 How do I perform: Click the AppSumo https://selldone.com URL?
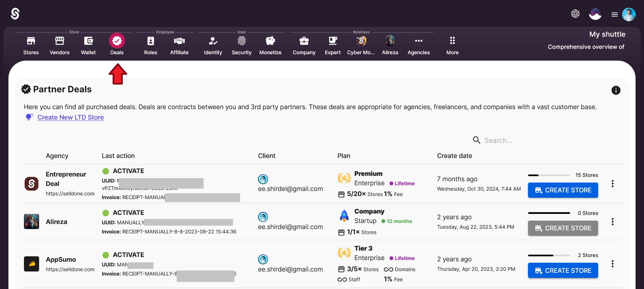point(70,269)
